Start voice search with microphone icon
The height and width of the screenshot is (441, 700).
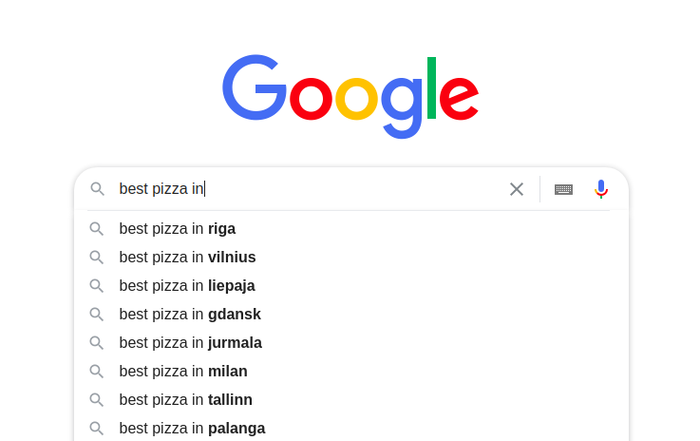click(x=601, y=189)
